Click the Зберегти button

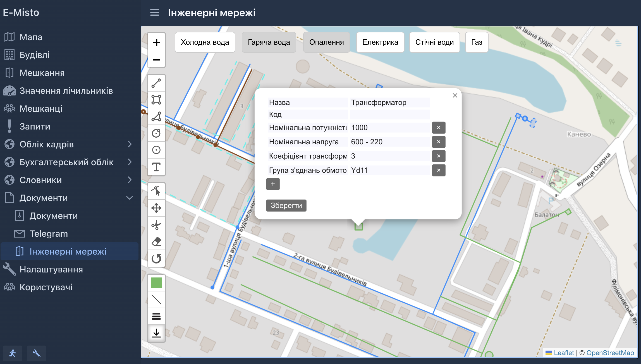coord(286,205)
